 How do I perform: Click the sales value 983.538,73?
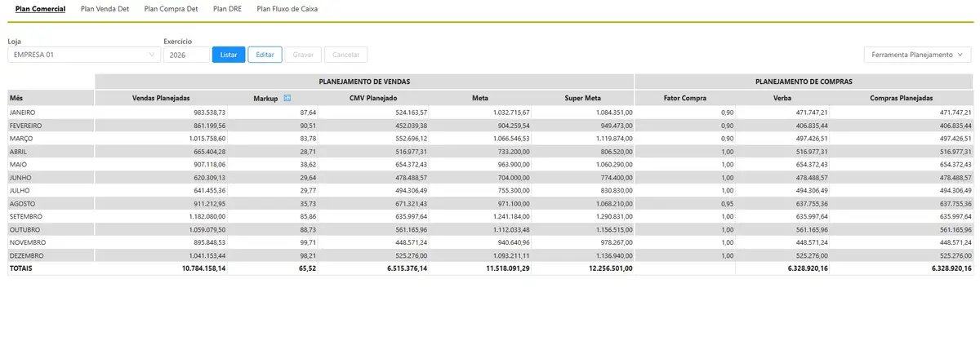pos(209,112)
